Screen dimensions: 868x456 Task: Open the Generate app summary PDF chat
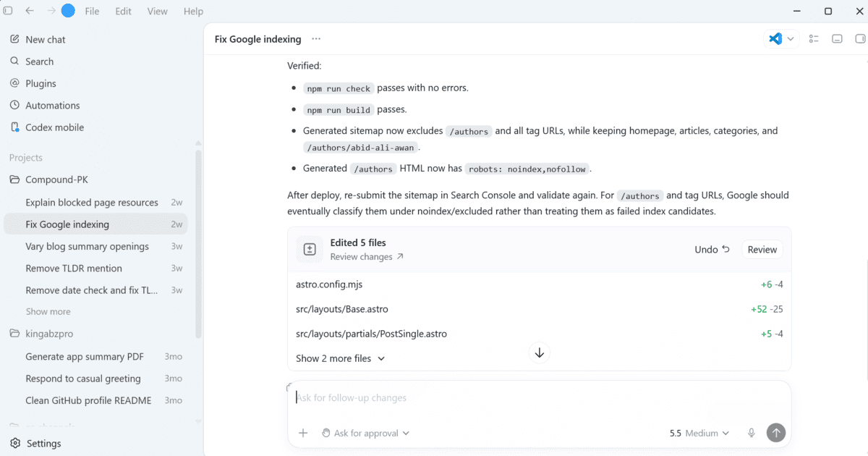pos(96,357)
